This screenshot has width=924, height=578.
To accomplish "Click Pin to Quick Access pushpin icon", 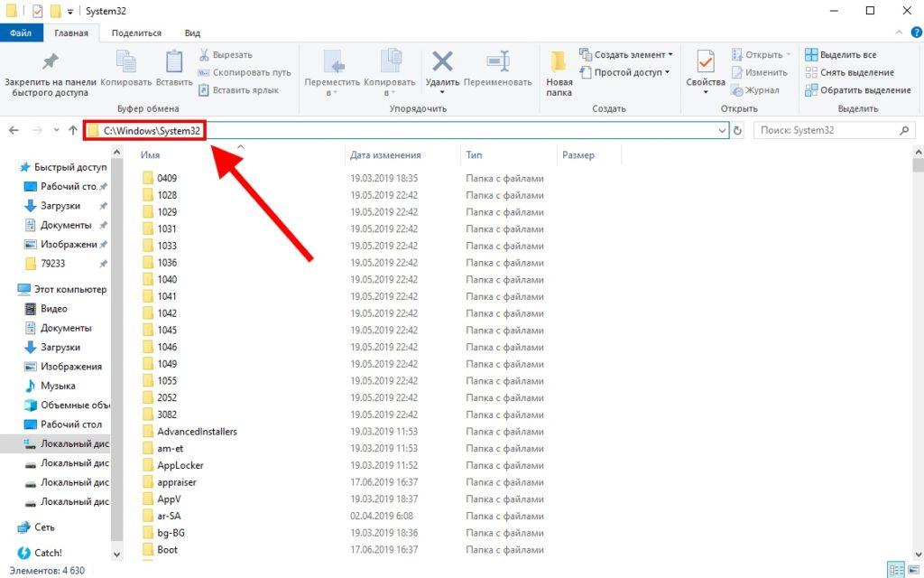I will (51, 61).
